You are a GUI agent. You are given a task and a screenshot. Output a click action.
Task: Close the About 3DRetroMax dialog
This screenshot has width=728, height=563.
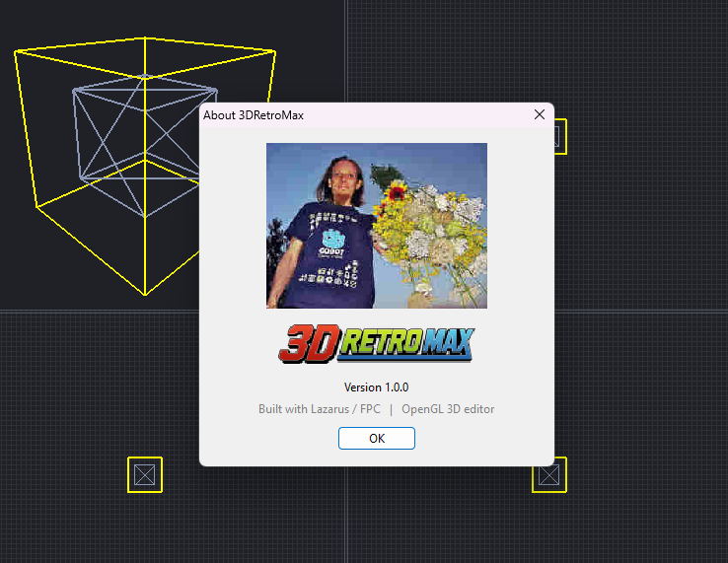(539, 114)
